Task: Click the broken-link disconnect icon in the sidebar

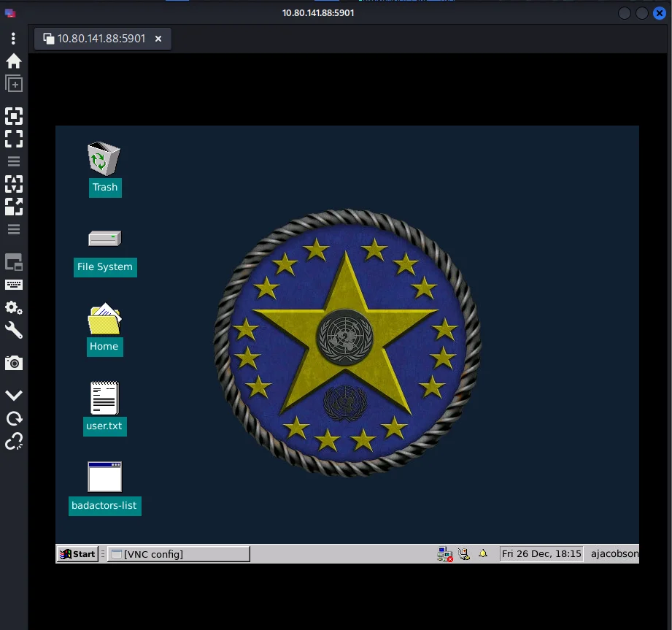Action: coord(14,441)
